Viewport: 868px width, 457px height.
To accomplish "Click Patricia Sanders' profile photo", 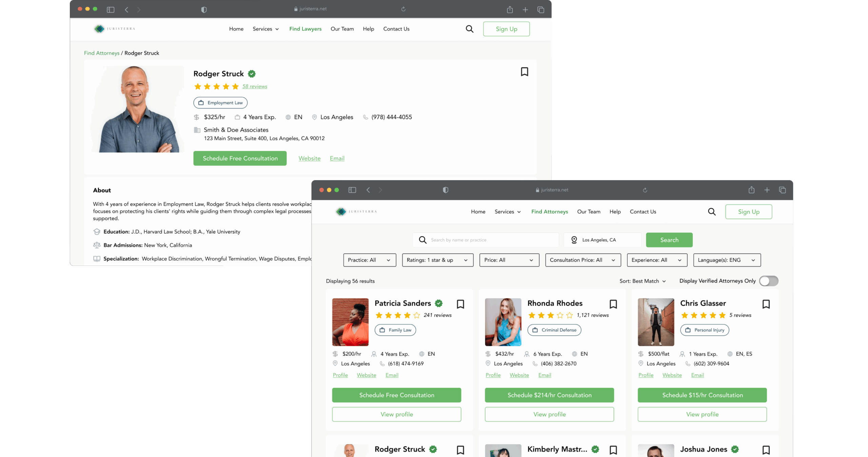I will coord(350,322).
